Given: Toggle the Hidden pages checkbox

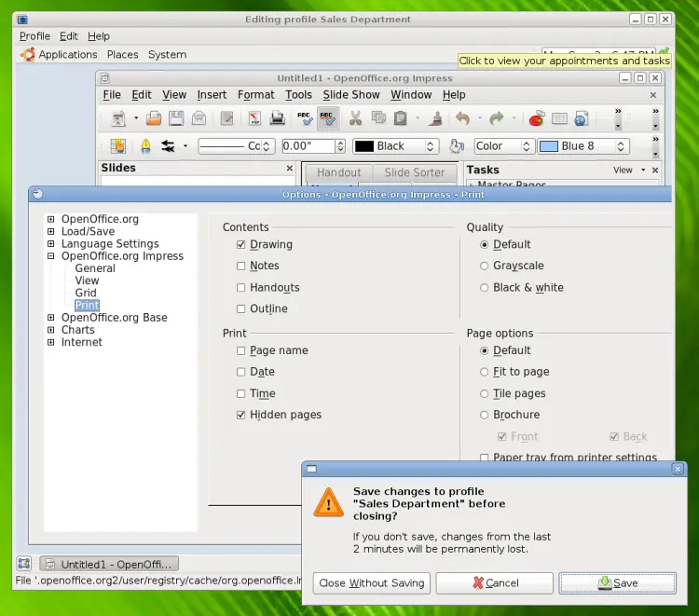Looking at the screenshot, I should pos(241,416).
